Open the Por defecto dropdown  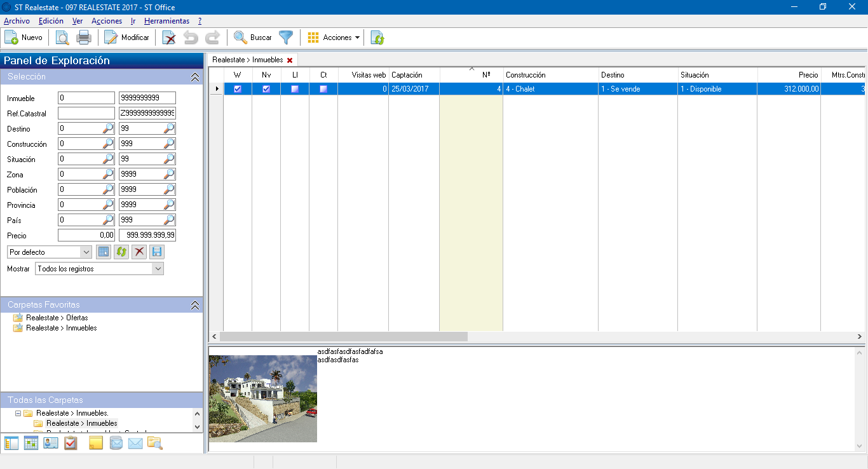coord(86,252)
